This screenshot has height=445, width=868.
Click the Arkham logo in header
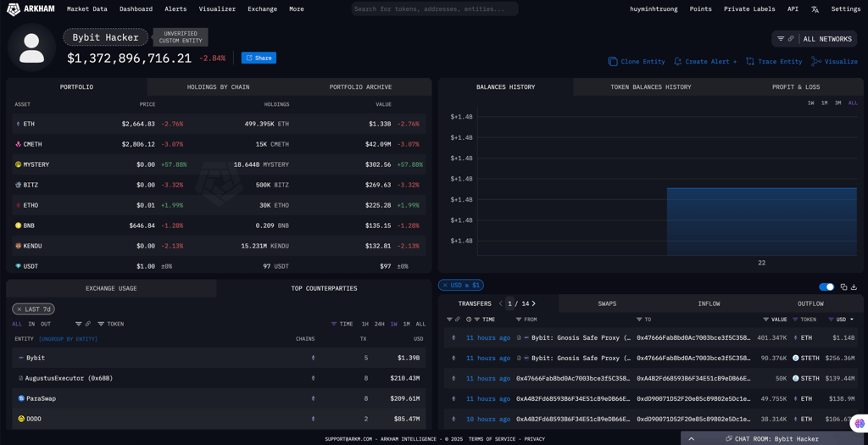[x=31, y=8]
